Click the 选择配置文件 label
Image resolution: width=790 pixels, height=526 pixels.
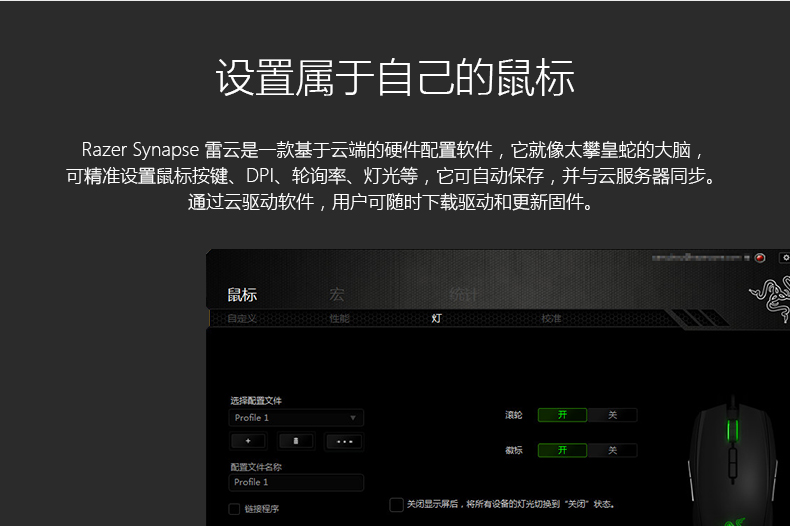pyautogui.click(x=256, y=401)
